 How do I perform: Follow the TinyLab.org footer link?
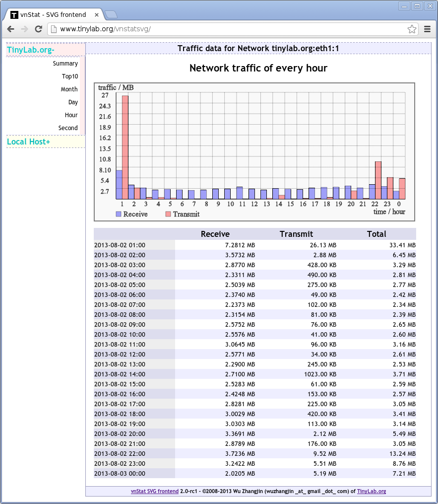pyautogui.click(x=371, y=491)
